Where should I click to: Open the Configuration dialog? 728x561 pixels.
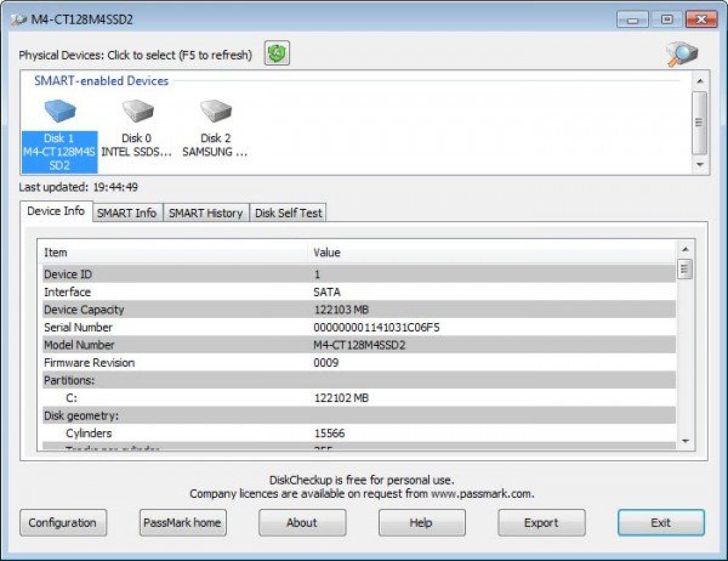(x=62, y=523)
